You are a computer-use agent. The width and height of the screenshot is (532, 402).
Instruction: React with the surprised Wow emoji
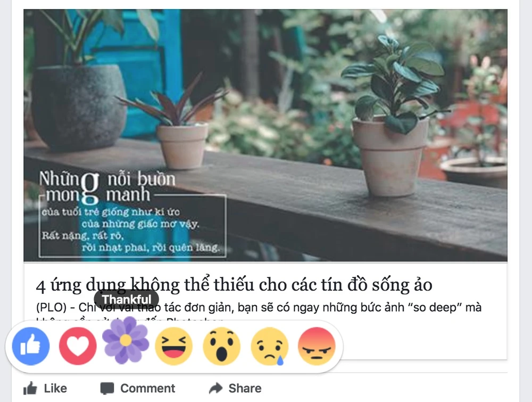(x=221, y=346)
